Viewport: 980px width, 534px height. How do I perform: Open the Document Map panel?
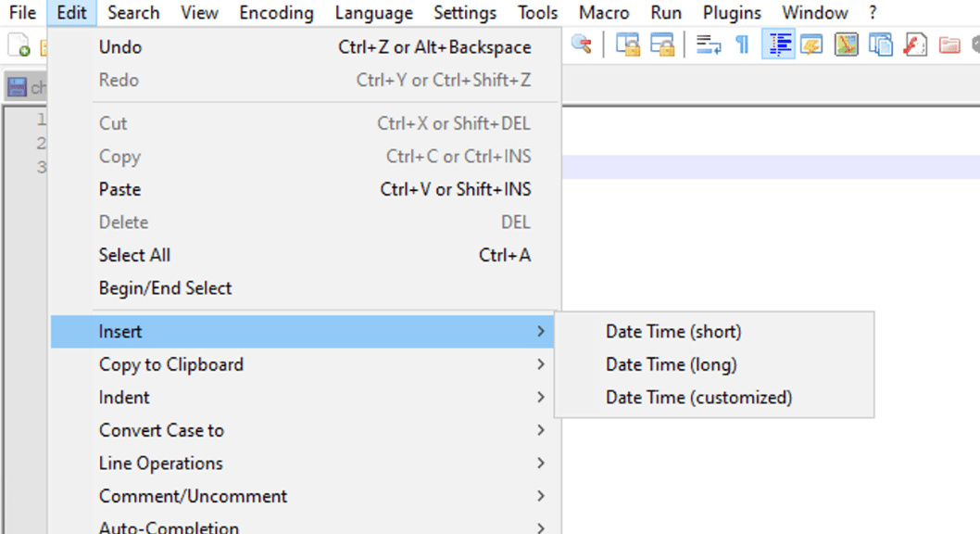[847, 44]
